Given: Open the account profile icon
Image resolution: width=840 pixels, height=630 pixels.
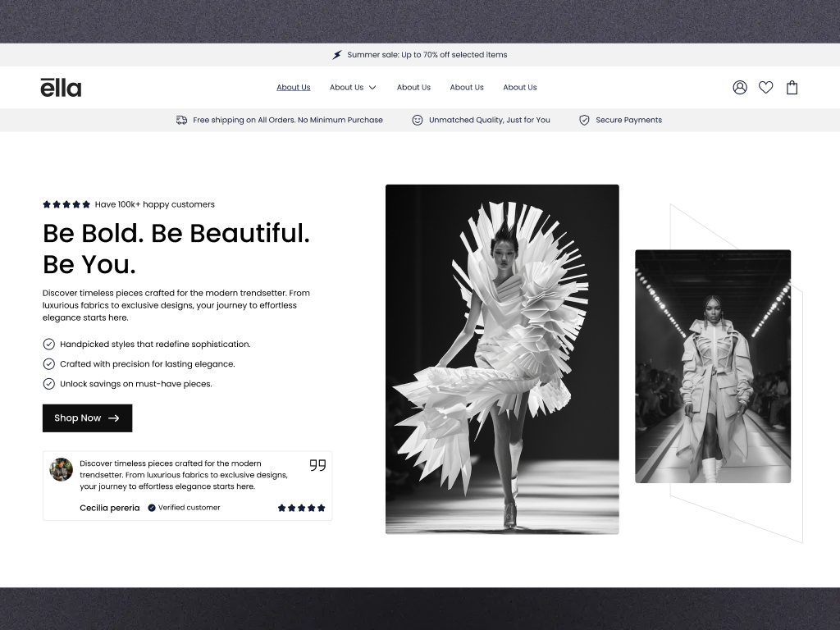Looking at the screenshot, I should [740, 87].
